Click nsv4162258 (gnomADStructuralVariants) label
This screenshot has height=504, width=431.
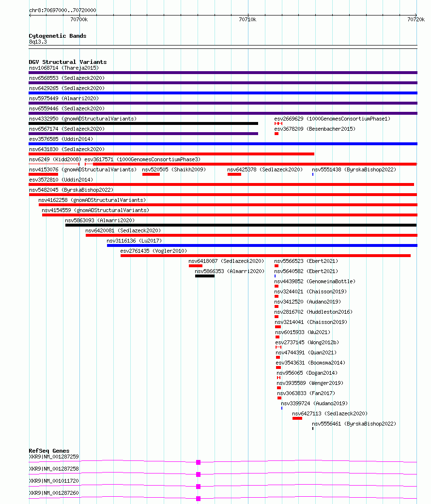(x=92, y=200)
